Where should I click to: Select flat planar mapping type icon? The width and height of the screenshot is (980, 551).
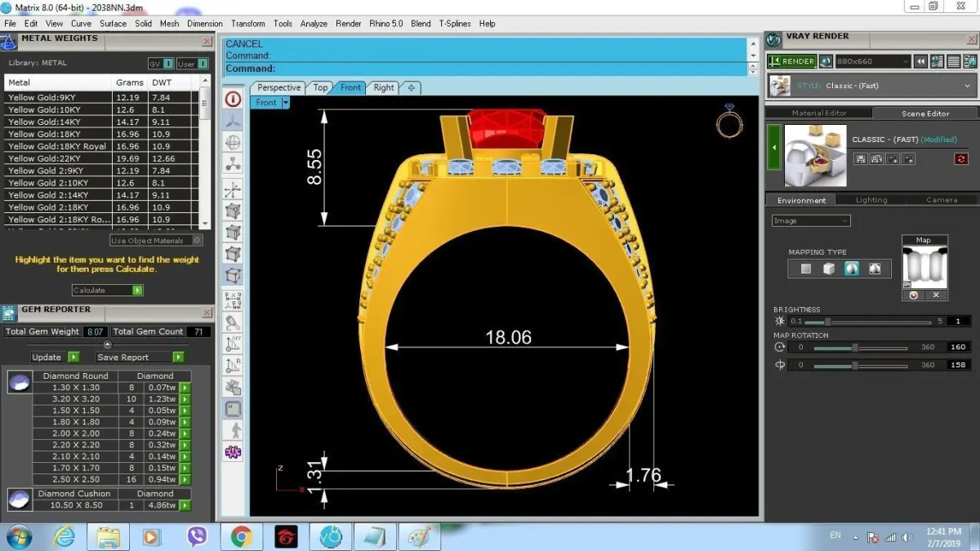(806, 269)
